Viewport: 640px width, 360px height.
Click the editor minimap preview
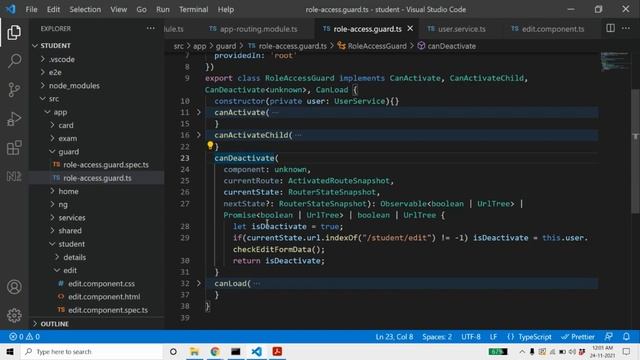coord(616,61)
